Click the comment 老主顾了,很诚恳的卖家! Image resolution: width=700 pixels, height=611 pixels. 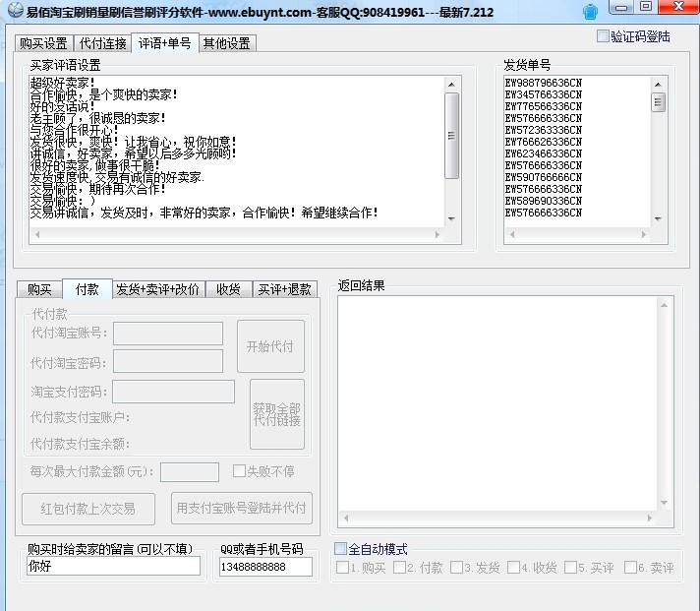click(x=97, y=118)
